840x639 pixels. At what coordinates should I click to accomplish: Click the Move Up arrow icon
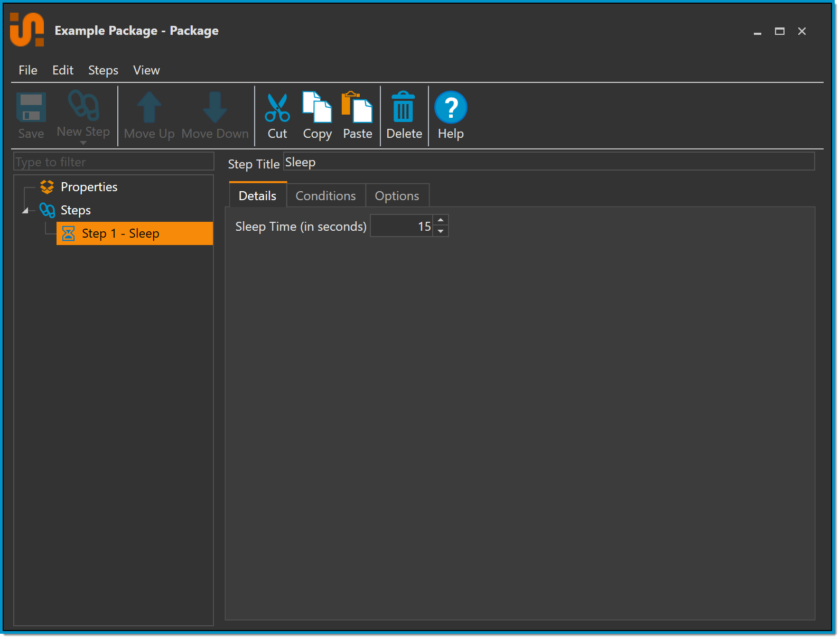coord(150,107)
